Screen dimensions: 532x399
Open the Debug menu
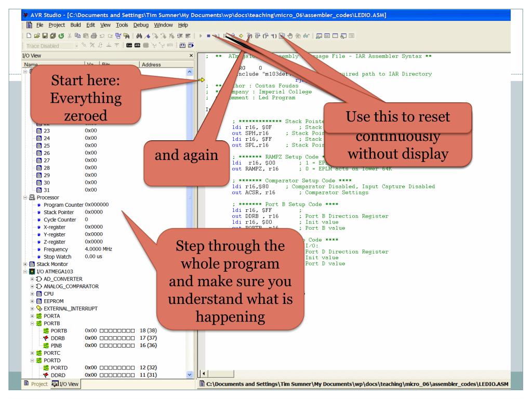141,25
